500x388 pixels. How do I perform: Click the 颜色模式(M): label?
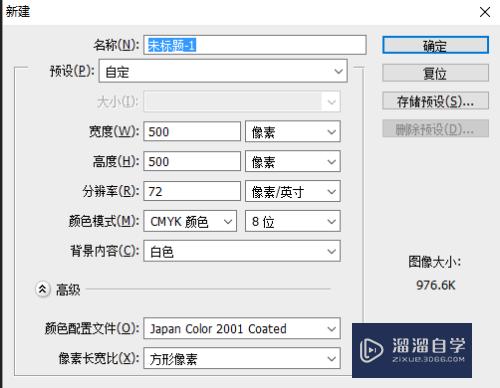coord(104,221)
